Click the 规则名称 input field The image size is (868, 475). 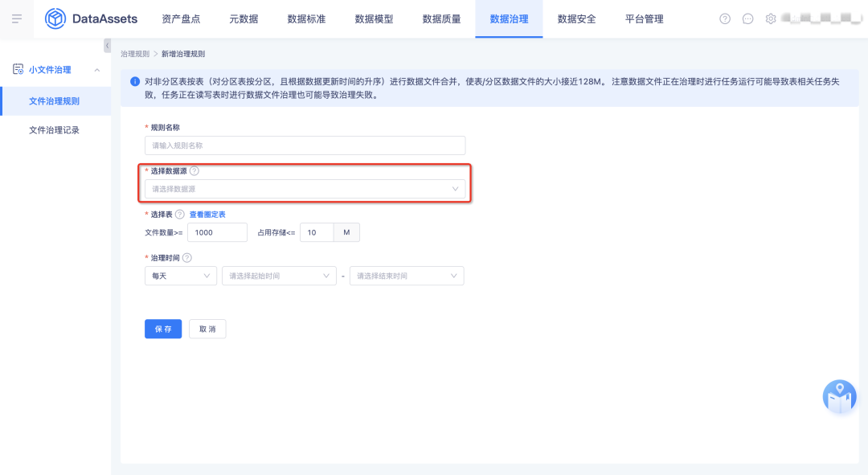305,145
